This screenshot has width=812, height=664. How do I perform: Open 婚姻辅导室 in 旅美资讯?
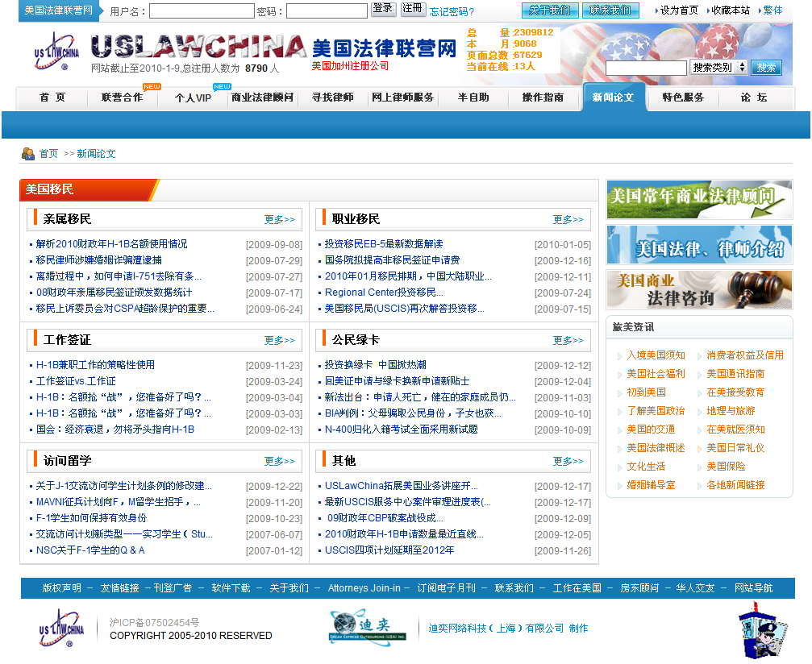coord(651,485)
